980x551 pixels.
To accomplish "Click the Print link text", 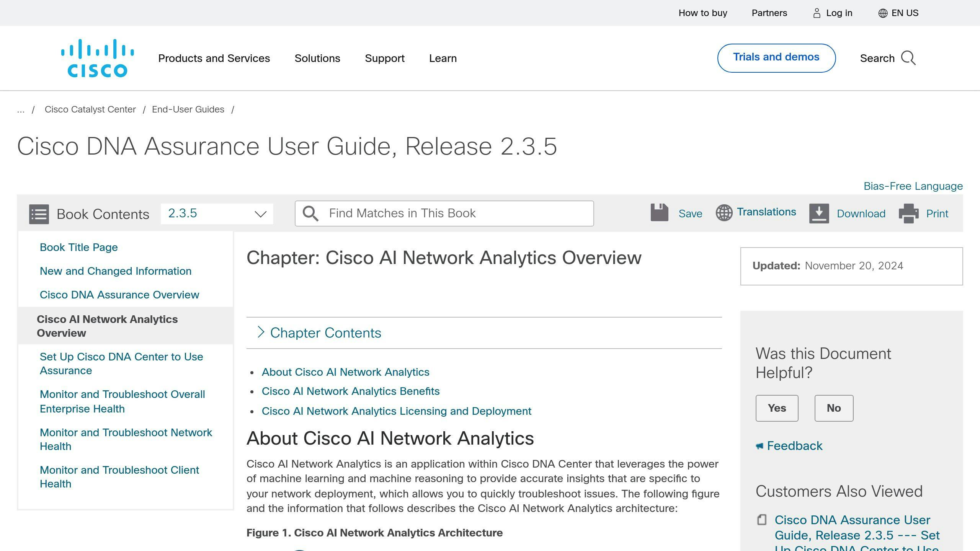I will pos(937,214).
